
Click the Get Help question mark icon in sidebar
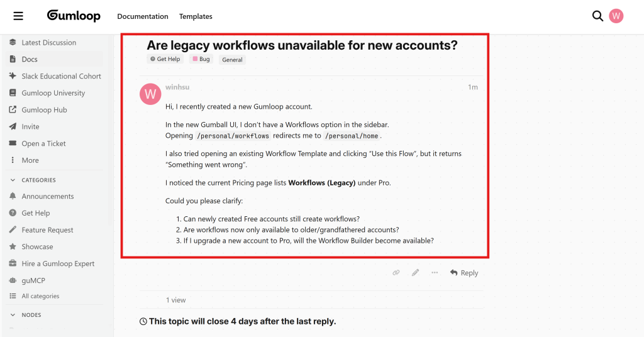click(13, 213)
